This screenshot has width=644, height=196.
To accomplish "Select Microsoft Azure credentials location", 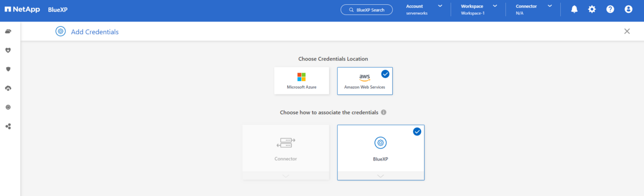I will [x=302, y=81].
